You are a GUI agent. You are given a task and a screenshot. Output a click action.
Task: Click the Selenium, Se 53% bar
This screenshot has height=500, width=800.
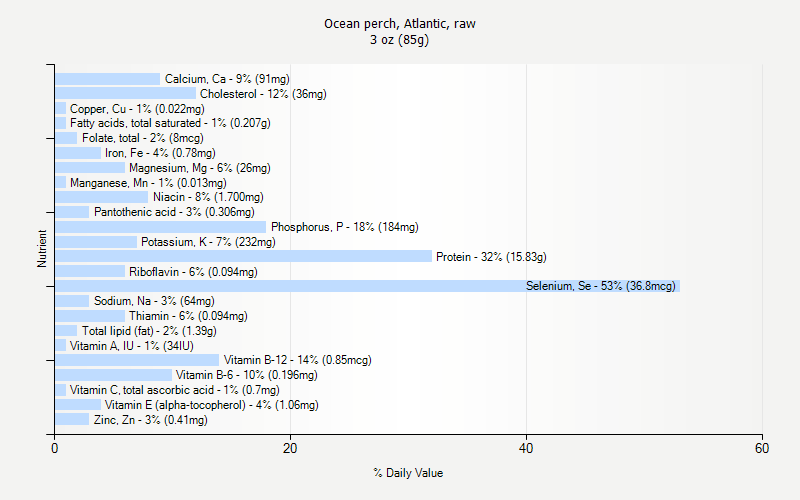[x=367, y=286]
